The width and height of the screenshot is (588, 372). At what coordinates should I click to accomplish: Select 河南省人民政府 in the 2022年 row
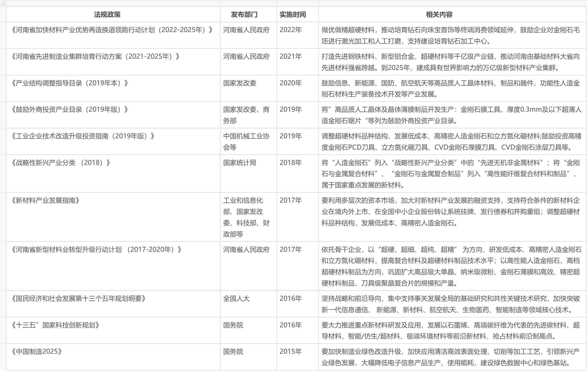click(x=249, y=35)
